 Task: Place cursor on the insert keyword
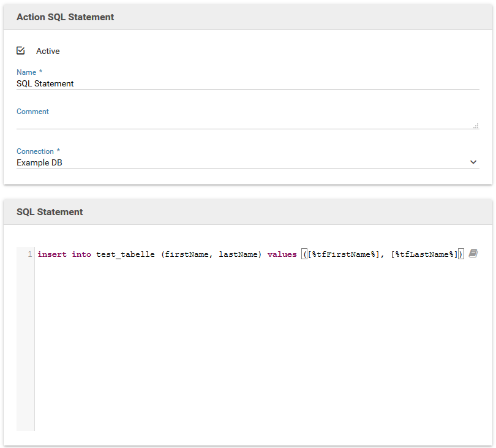(52, 254)
